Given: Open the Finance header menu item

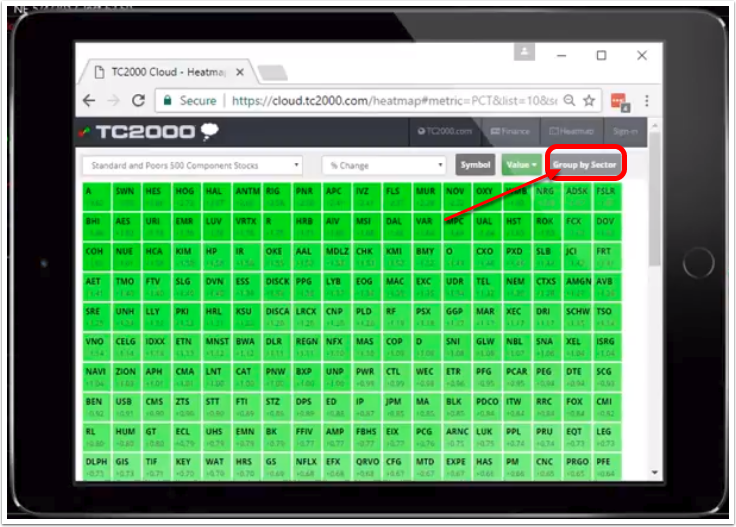Looking at the screenshot, I should (510, 131).
